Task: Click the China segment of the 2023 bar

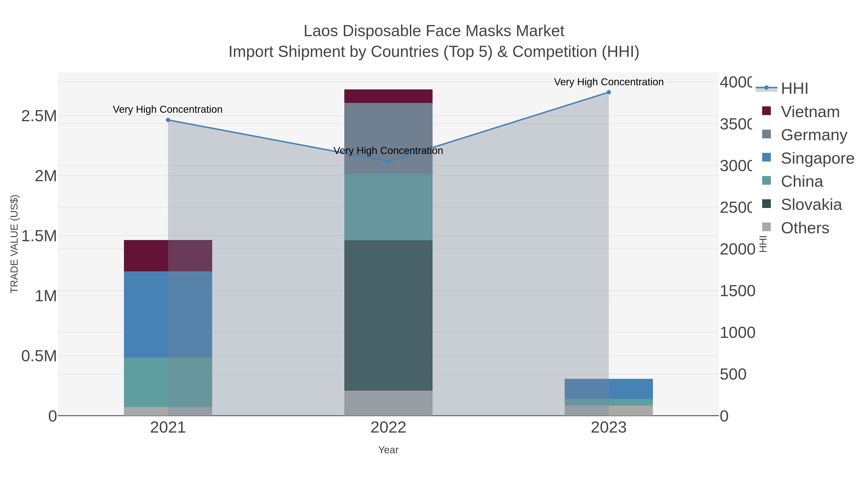Action: click(609, 402)
